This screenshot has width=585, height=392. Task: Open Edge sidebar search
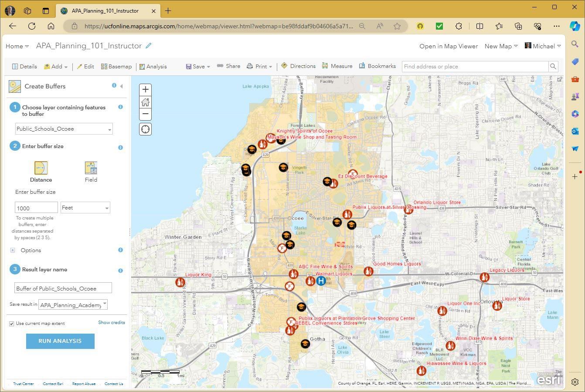[x=575, y=44]
